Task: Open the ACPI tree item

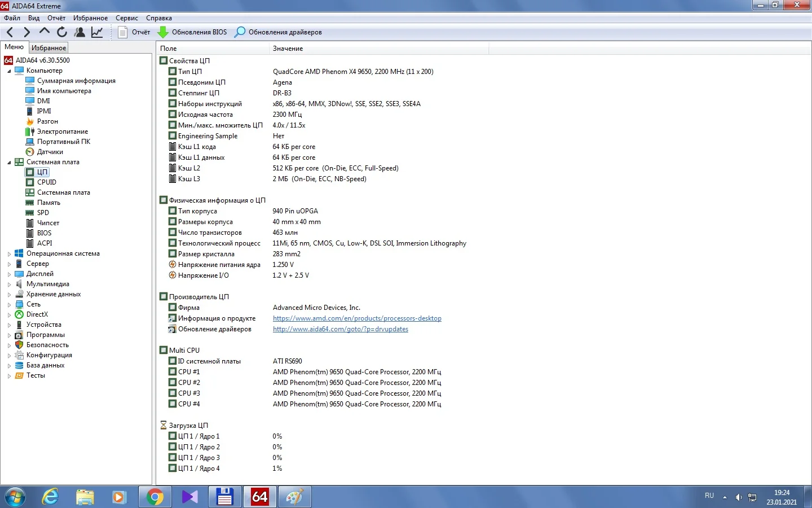Action: point(45,243)
